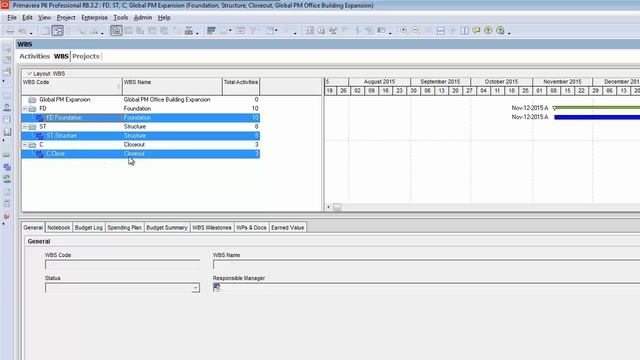
Task: Click the last round help icon with arrow
Action: tap(500, 31)
